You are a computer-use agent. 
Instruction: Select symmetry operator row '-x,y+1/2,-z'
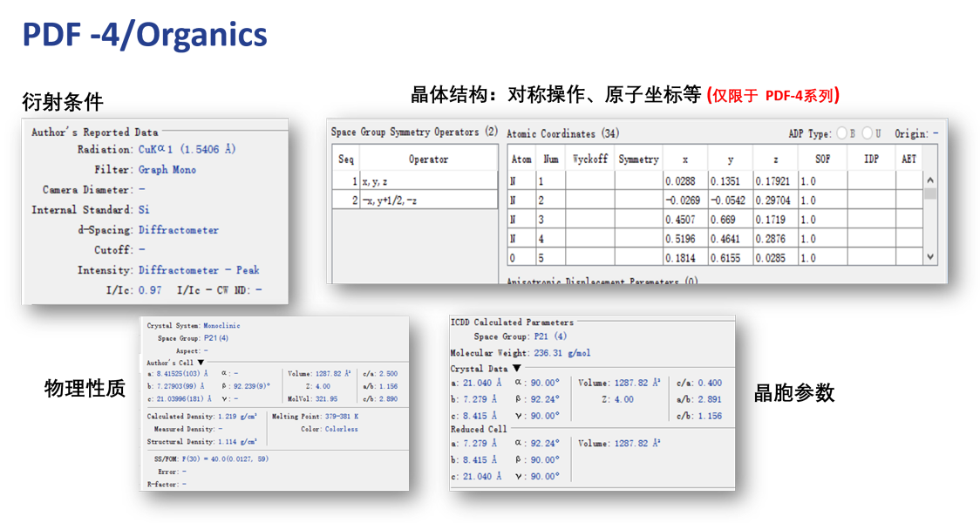(415, 200)
